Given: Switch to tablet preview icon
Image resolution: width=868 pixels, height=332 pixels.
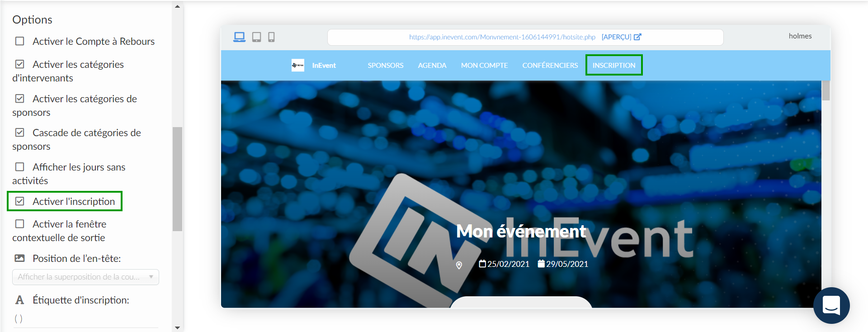Looking at the screenshot, I should click(x=256, y=37).
